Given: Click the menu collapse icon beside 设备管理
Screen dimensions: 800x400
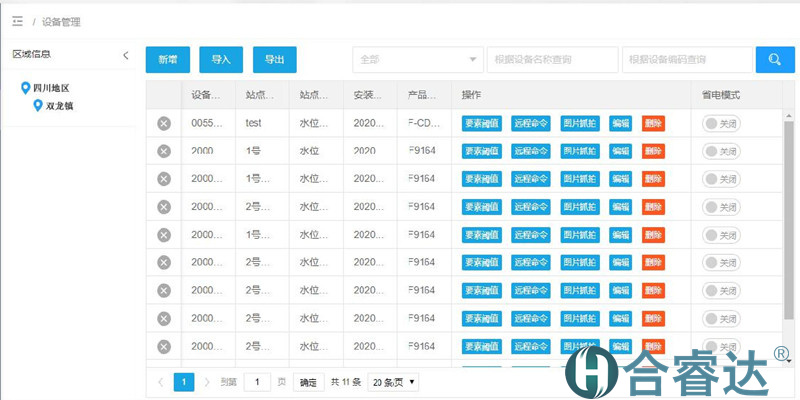Looking at the screenshot, I should click(17, 21).
